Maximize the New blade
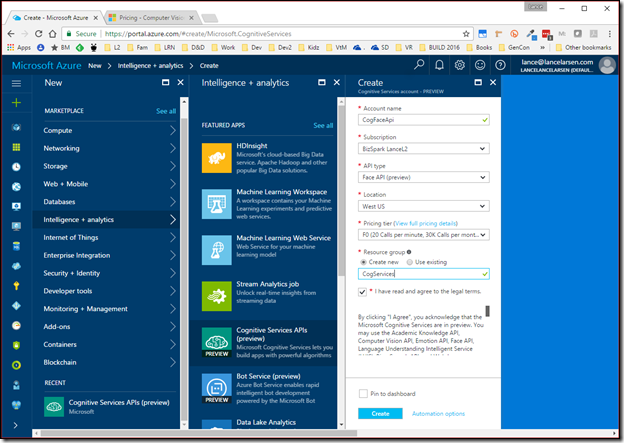Viewport: 624px width, 443px height. pos(166,82)
